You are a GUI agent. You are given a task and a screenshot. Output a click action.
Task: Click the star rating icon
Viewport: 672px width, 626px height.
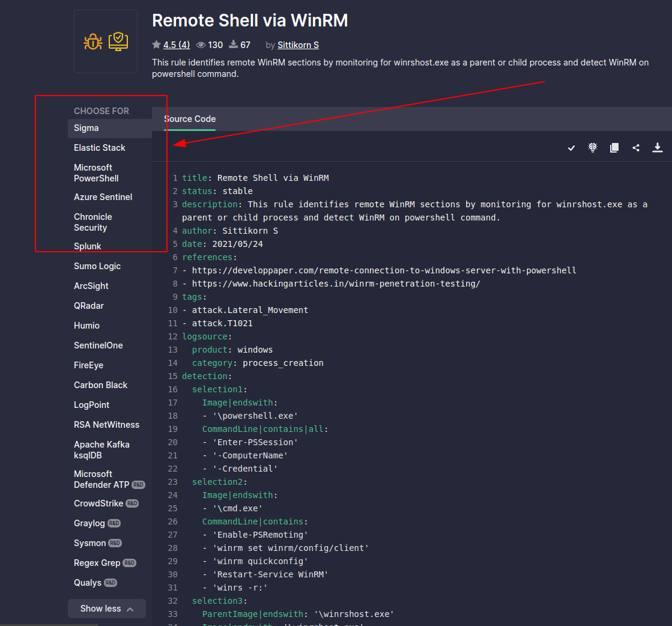(156, 45)
